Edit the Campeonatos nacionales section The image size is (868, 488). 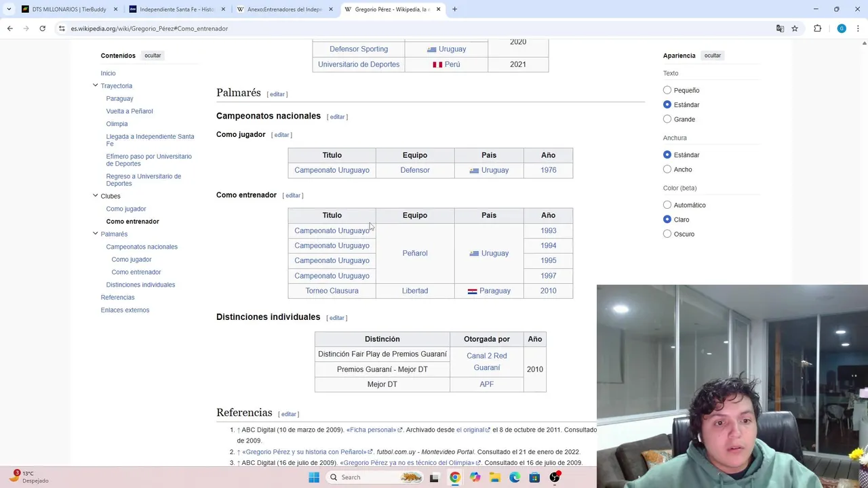pos(337,117)
